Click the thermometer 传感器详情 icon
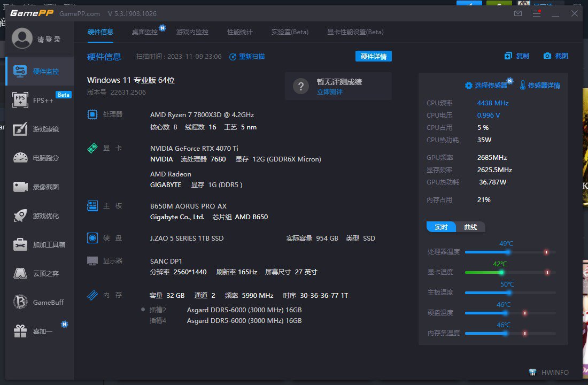Screen dimensions: 588x385 522,85
